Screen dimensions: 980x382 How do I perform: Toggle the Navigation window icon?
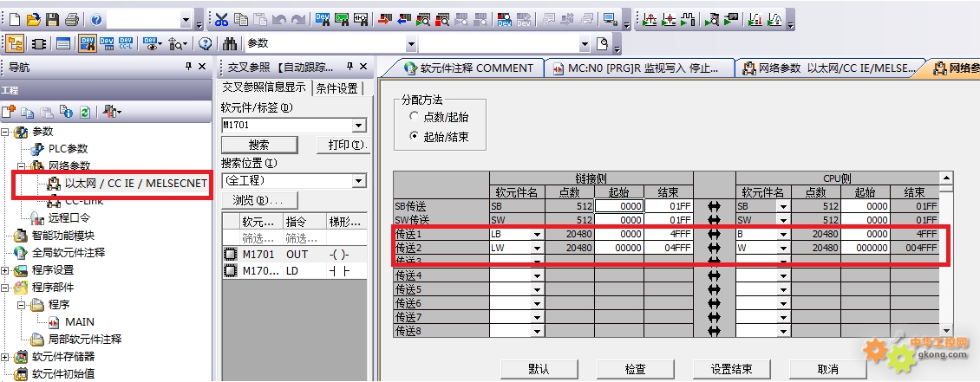tap(15, 43)
